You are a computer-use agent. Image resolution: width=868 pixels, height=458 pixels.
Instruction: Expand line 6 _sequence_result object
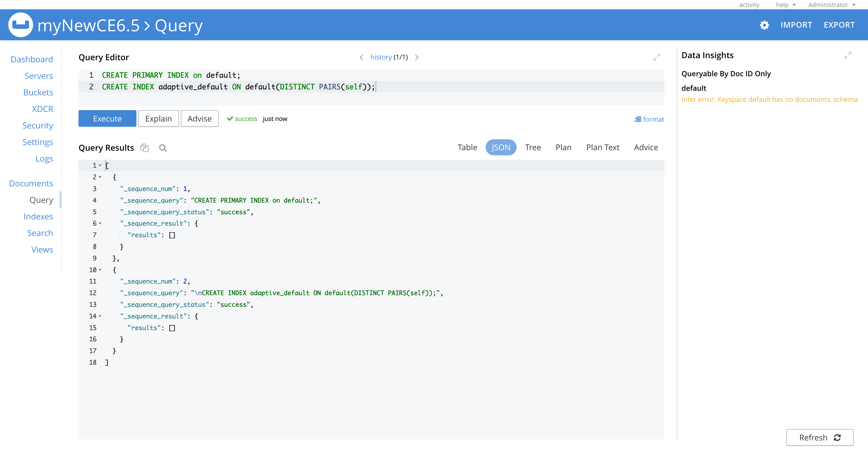[99, 223]
